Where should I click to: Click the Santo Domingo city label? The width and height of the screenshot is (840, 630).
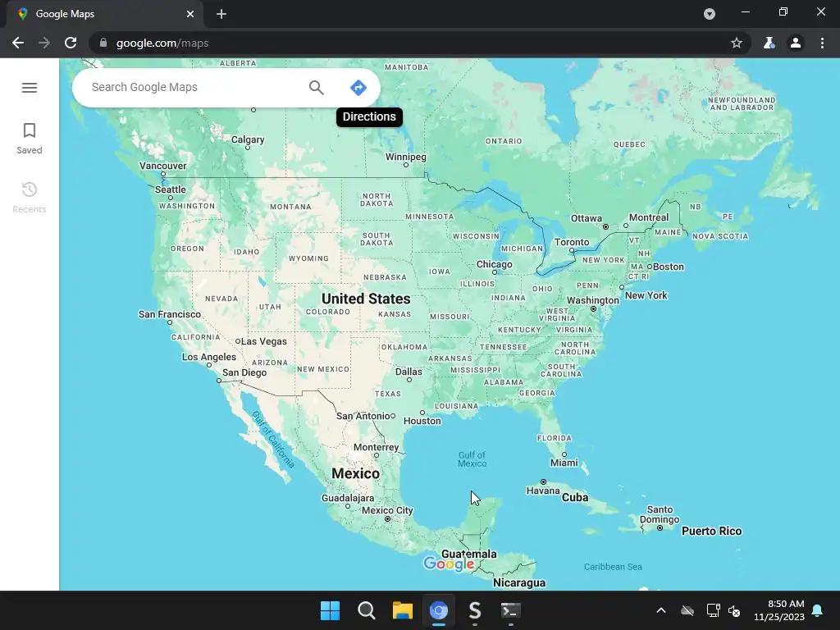[x=660, y=514]
